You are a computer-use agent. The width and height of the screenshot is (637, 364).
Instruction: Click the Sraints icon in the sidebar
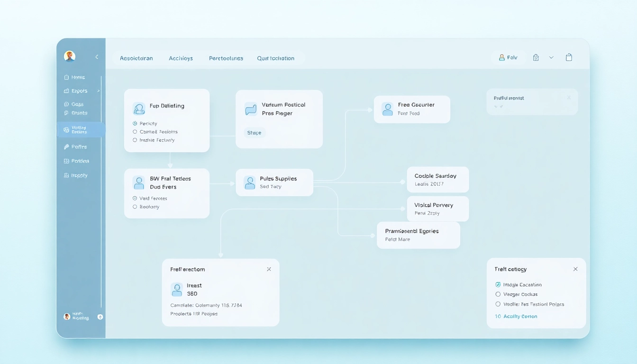pyautogui.click(x=66, y=113)
